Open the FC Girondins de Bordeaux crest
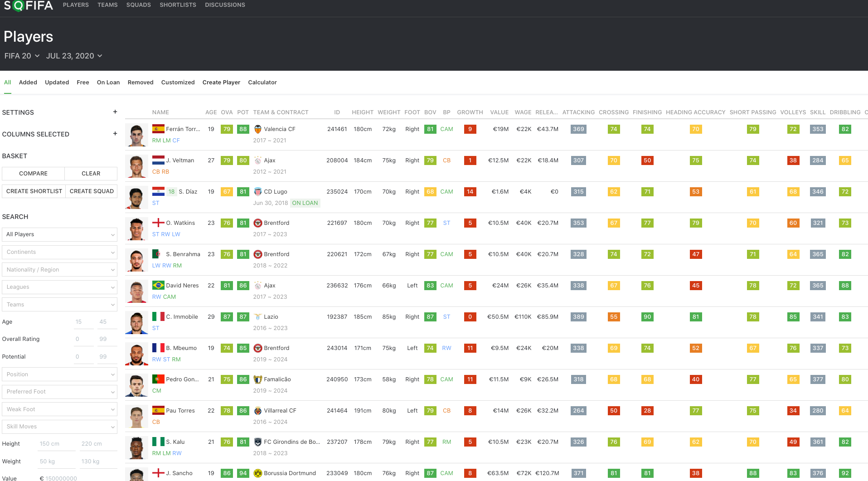 [x=257, y=442]
